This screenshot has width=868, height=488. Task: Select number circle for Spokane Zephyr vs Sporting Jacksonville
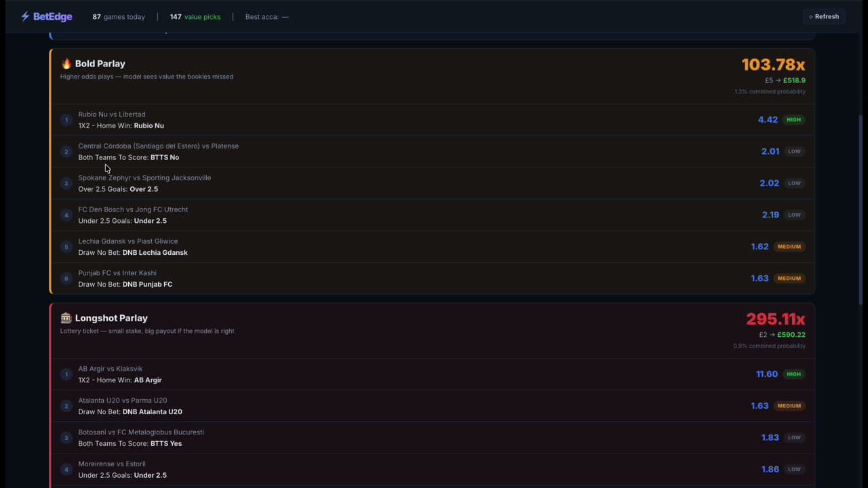click(66, 183)
